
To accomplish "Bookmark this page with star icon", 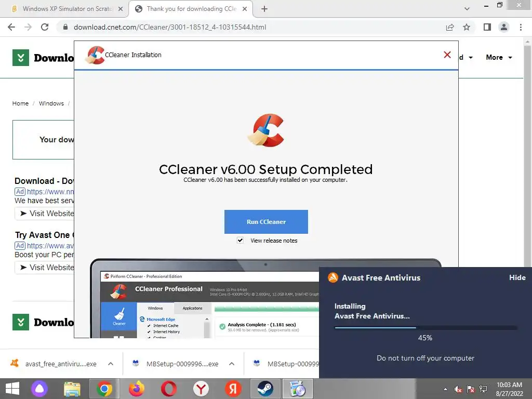I will 467,27.
